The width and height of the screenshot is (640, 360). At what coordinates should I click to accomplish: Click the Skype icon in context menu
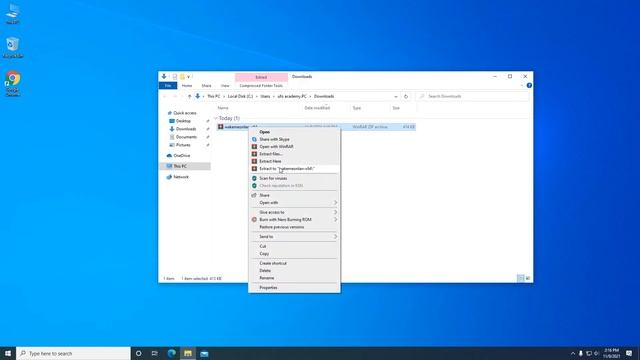(x=254, y=139)
